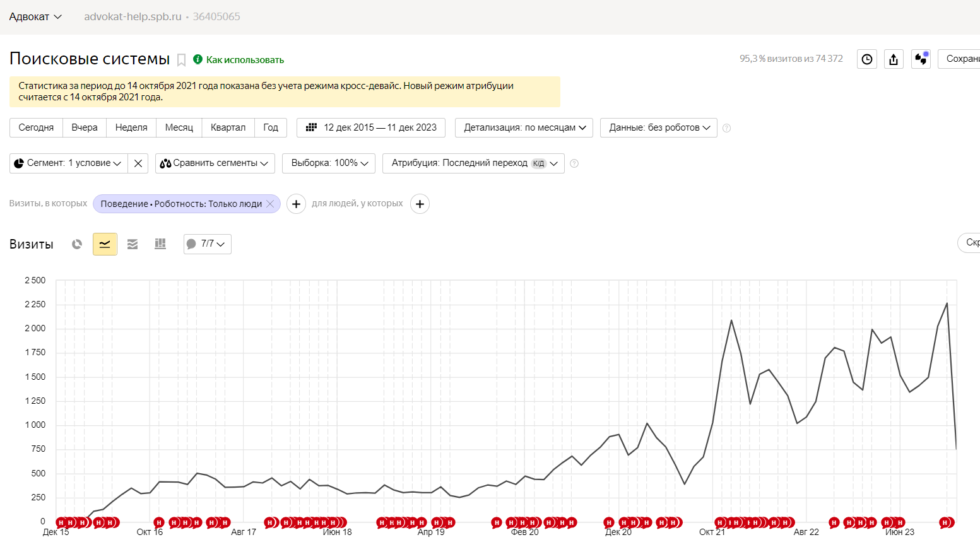Open the 7/7 annotations dropdown
The image size is (980, 547).
(208, 244)
